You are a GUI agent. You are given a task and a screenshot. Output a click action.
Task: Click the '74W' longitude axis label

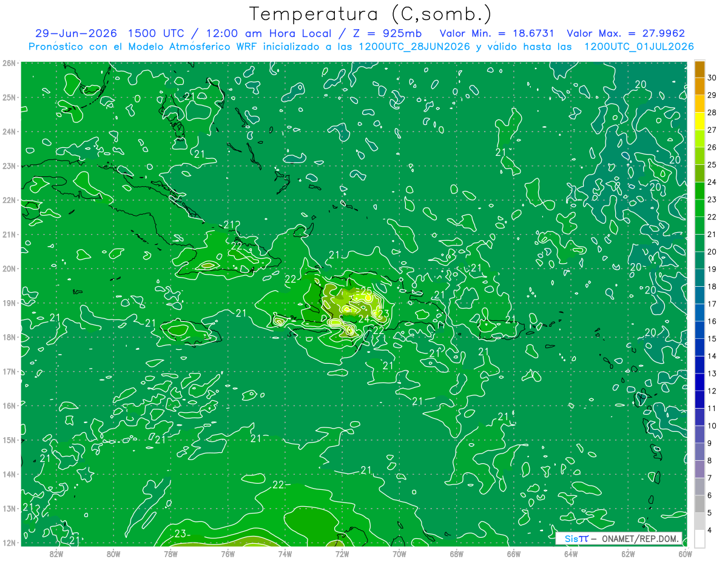(x=285, y=554)
